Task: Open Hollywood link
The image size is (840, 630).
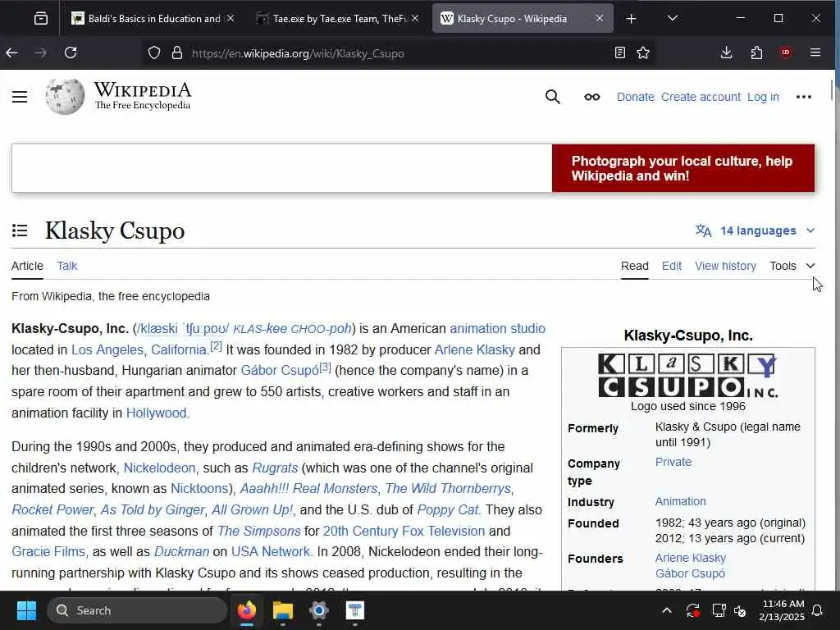Action: coord(157,413)
